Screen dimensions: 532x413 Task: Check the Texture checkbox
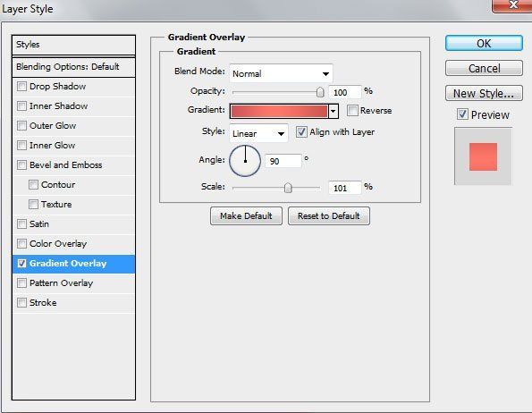point(33,205)
